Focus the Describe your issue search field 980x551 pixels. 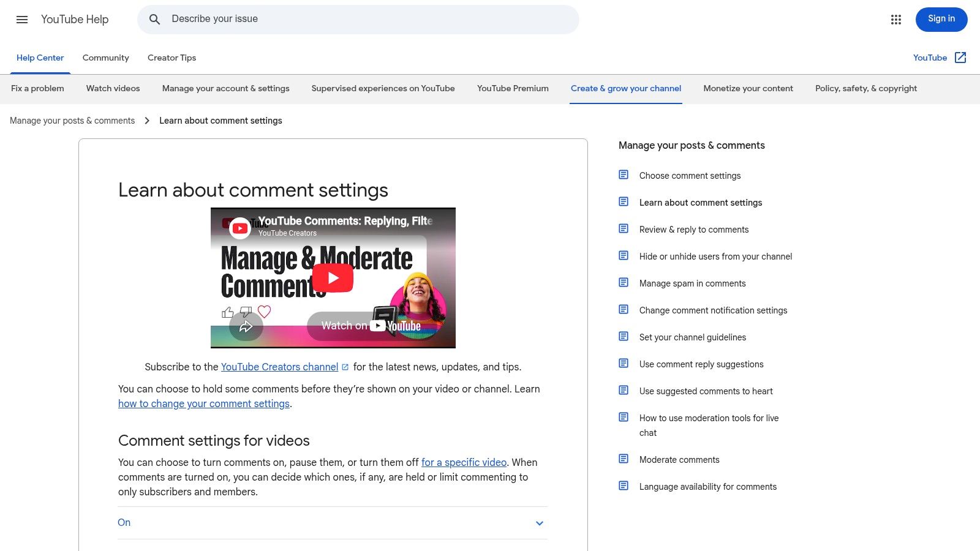tap(358, 20)
